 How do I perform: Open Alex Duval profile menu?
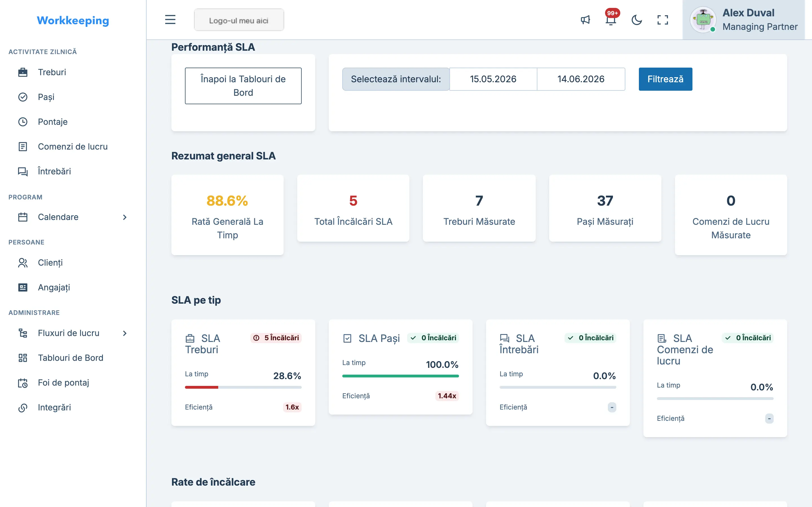pyautogui.click(x=743, y=20)
